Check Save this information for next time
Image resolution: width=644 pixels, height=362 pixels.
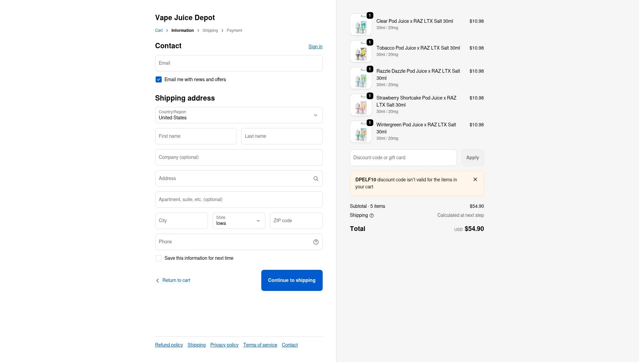(159, 258)
